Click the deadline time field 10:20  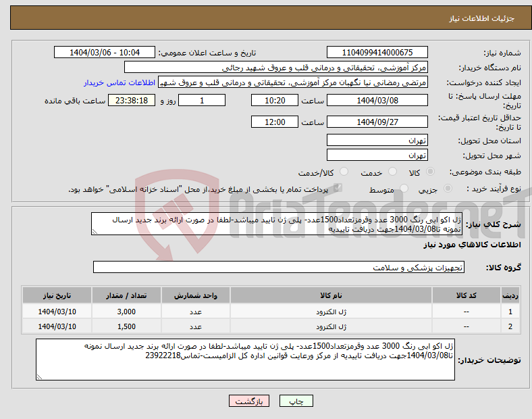coord(275,100)
